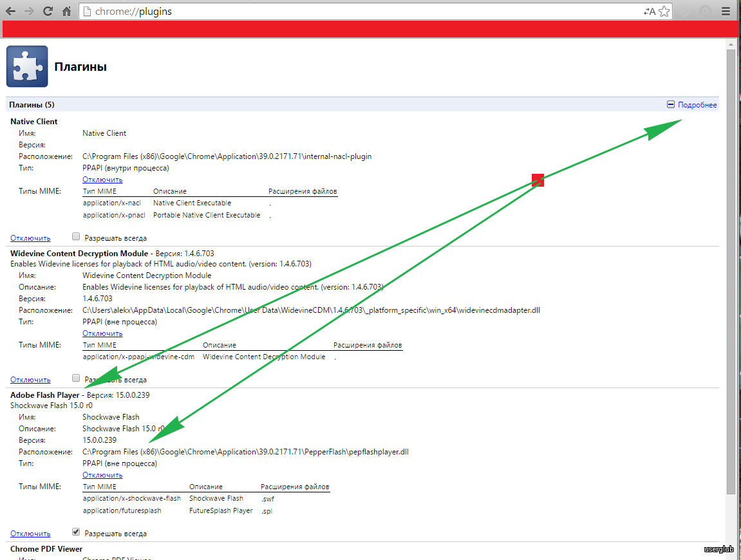
Task: Click the page icon in the address bar
Action: pos(87,12)
